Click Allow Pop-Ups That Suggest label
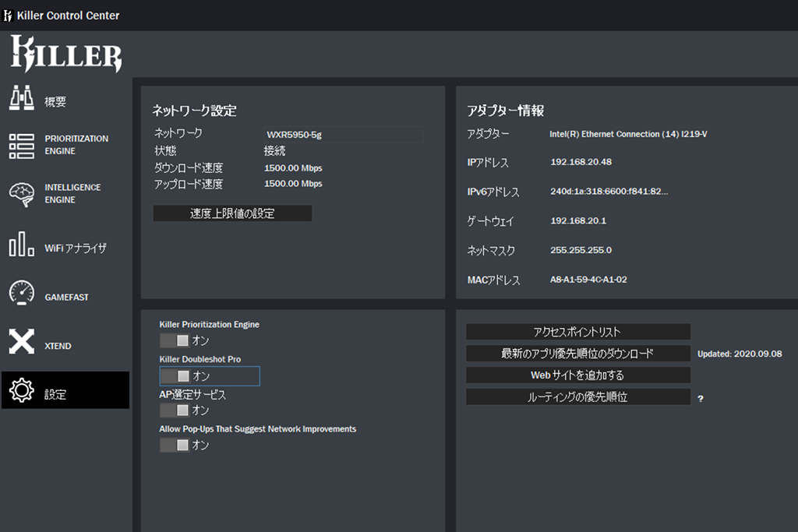Image resolution: width=798 pixels, height=532 pixels. tap(257, 428)
